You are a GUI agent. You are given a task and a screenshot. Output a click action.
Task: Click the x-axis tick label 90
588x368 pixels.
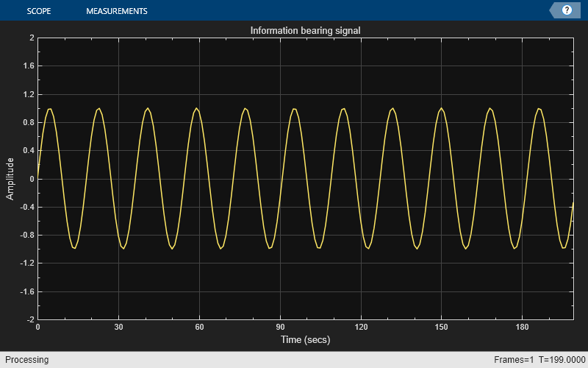(280, 327)
